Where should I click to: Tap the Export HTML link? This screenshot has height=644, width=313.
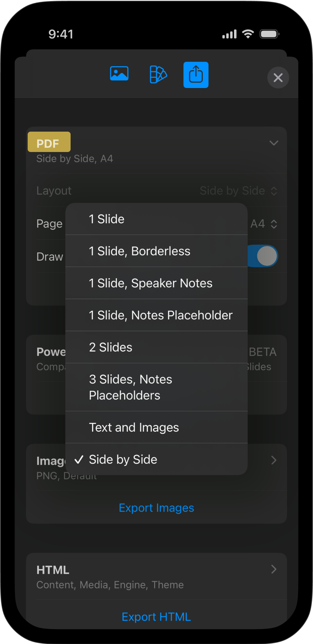(156, 617)
